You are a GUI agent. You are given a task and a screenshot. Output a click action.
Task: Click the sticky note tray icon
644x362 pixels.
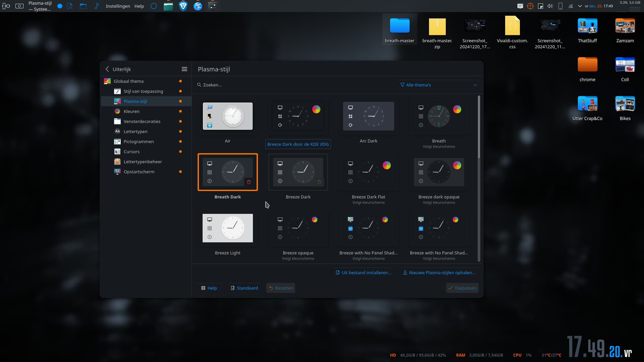(540, 6)
